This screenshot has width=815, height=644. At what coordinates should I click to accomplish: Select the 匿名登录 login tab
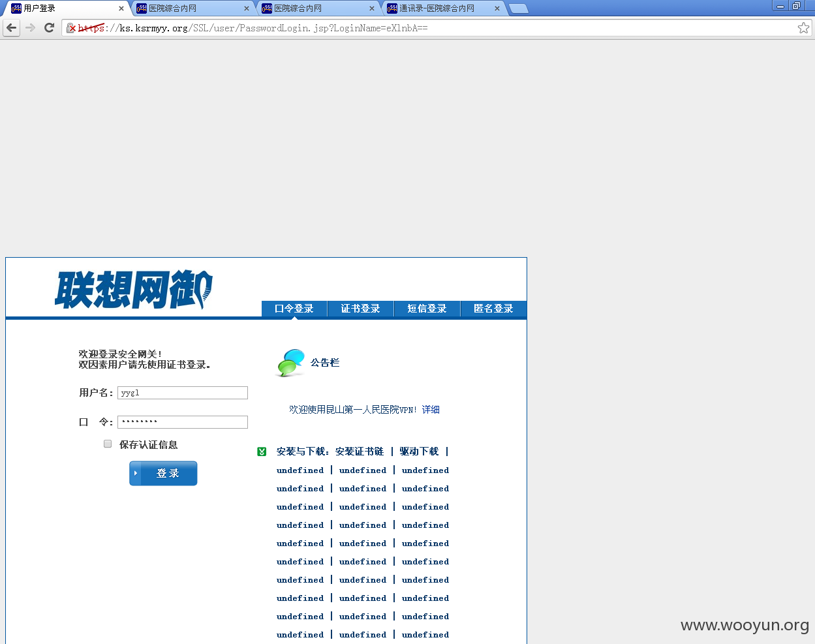pos(493,309)
